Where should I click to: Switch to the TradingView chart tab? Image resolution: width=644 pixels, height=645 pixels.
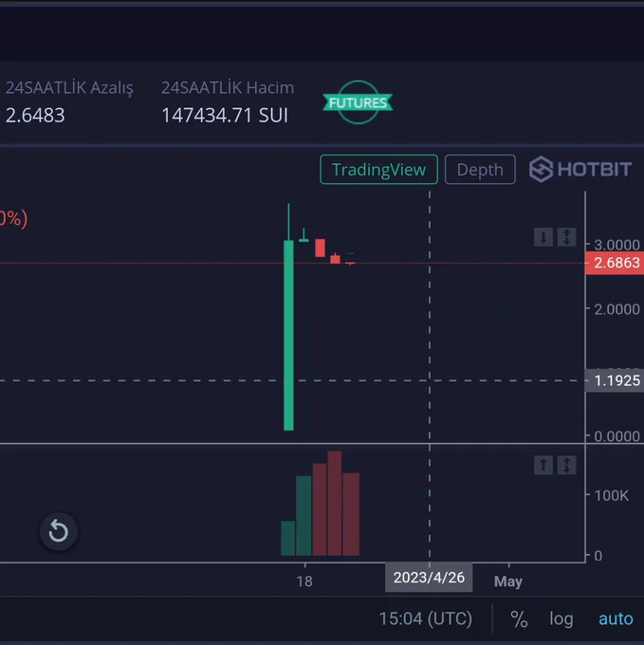pyautogui.click(x=378, y=170)
